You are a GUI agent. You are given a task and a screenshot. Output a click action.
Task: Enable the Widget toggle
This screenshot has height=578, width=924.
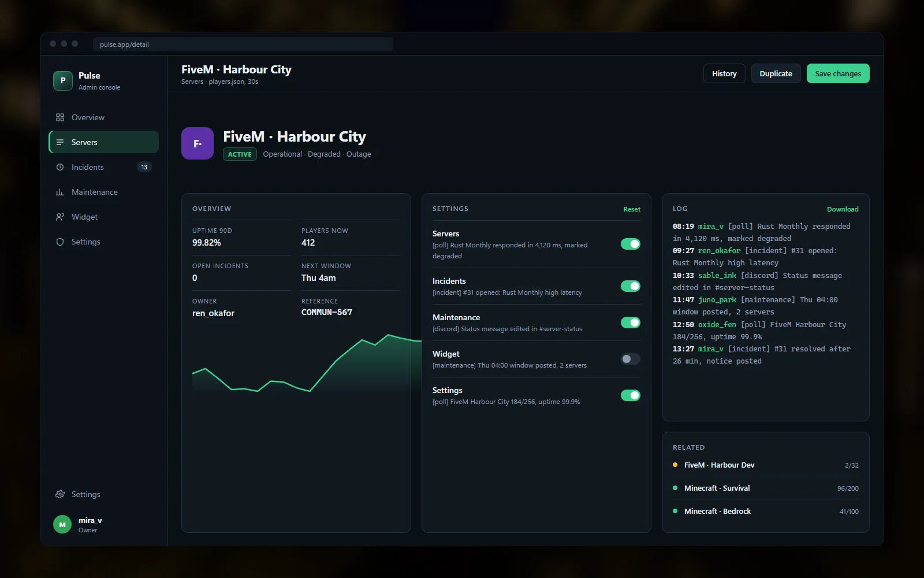631,359
